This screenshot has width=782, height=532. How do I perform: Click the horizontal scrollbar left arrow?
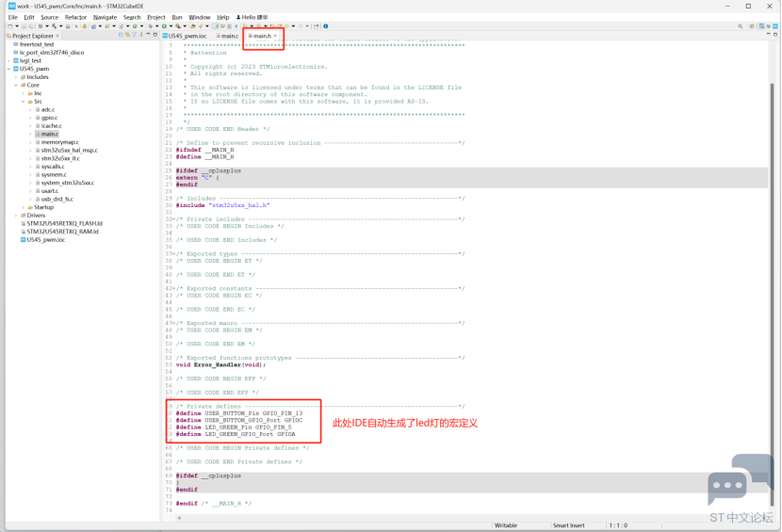point(179,518)
